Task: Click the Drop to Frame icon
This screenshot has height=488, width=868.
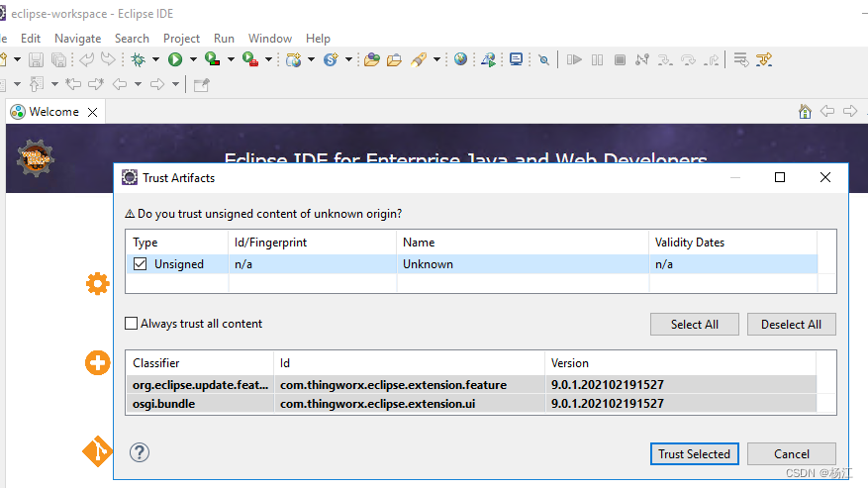Action: [x=740, y=59]
